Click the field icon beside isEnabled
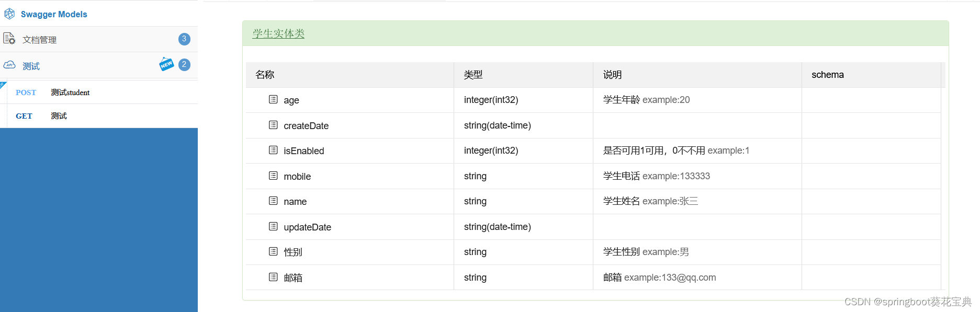 [x=273, y=150]
